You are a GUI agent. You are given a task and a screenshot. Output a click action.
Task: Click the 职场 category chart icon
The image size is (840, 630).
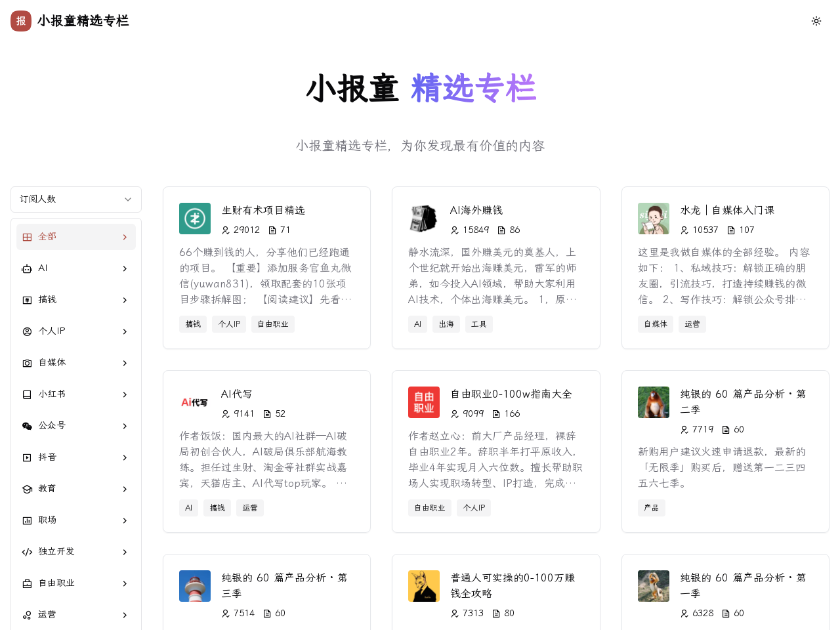point(27,520)
